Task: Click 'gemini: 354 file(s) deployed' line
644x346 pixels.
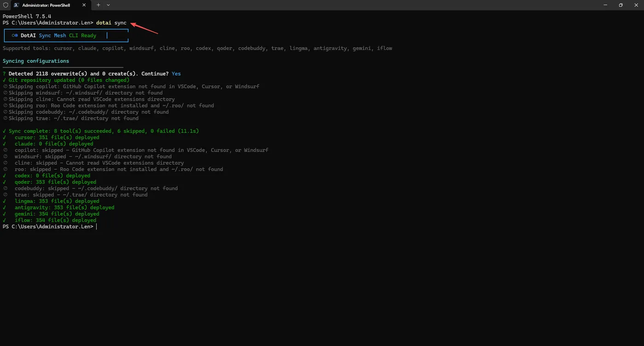Action: click(51, 214)
